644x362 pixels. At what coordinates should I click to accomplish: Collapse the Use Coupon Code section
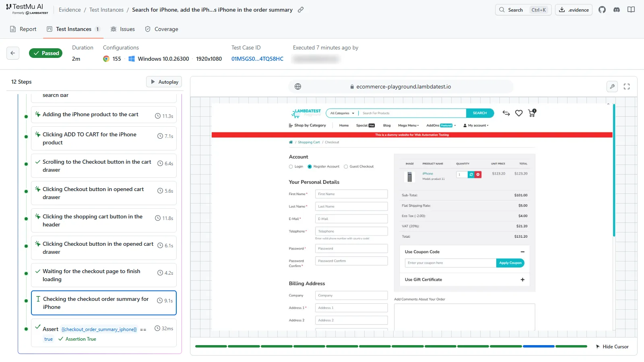522,252
